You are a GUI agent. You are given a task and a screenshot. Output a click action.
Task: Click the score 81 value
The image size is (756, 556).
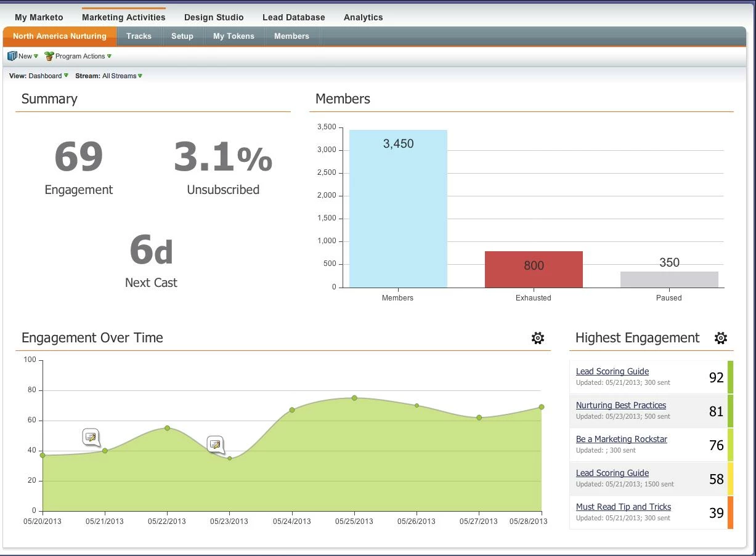coord(716,411)
